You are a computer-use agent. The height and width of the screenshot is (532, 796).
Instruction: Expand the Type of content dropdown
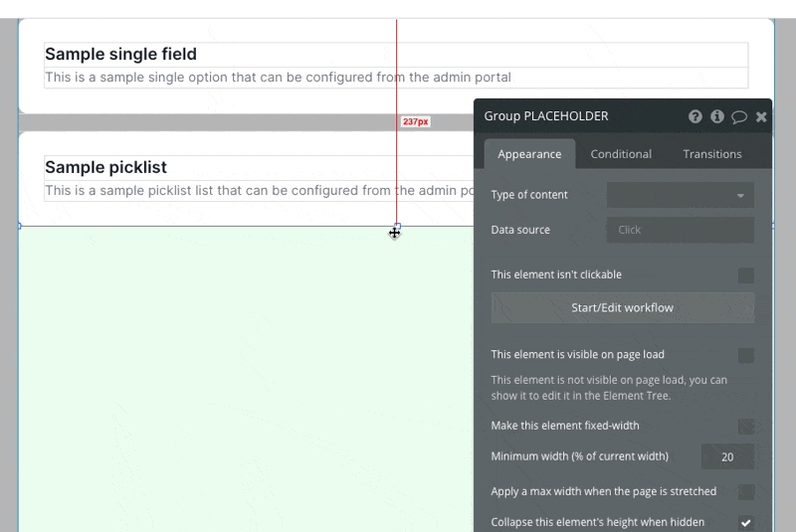click(680, 195)
